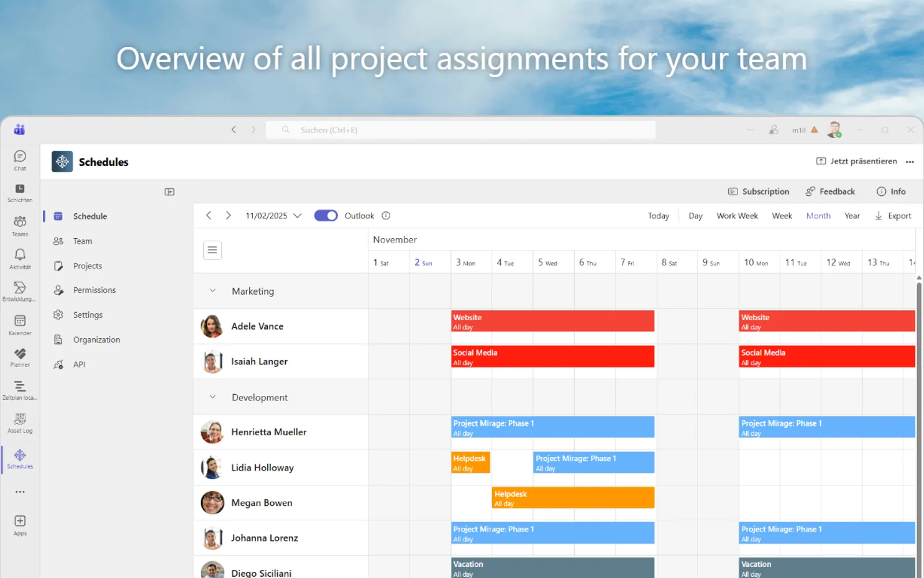Image resolution: width=924 pixels, height=578 pixels.
Task: Switch to Week view
Action: (x=782, y=216)
